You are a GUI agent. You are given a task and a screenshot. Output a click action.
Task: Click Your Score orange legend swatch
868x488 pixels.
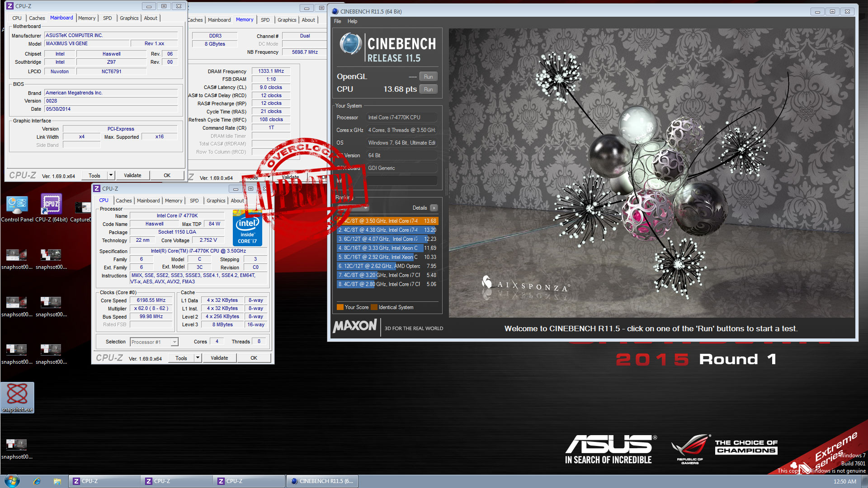340,307
